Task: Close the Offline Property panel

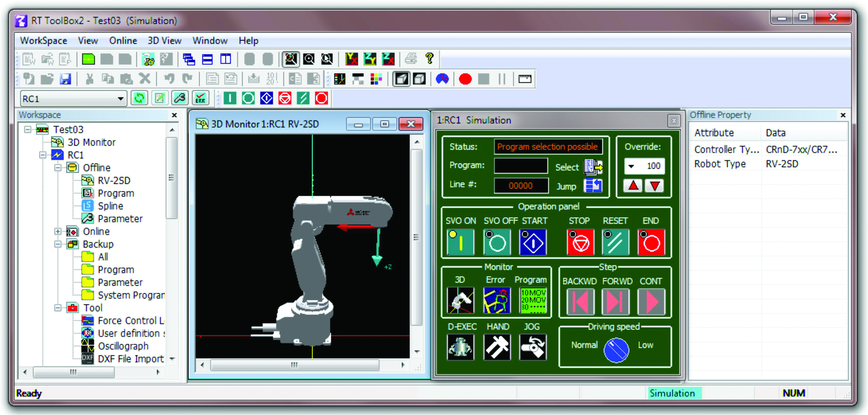Action: pos(843,115)
